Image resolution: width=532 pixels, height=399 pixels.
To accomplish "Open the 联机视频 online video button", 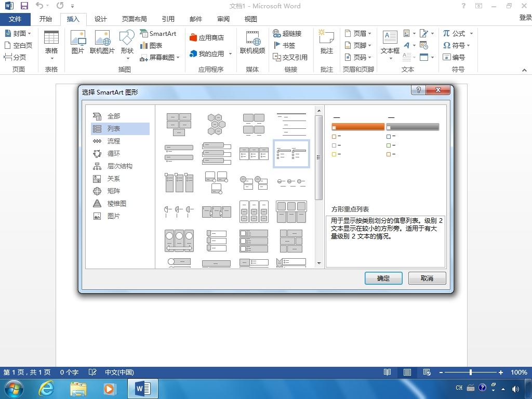I will tap(252, 43).
